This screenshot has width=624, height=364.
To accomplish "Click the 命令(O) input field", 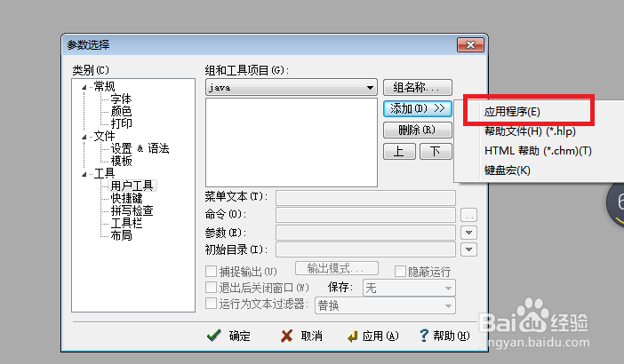I will point(365,215).
